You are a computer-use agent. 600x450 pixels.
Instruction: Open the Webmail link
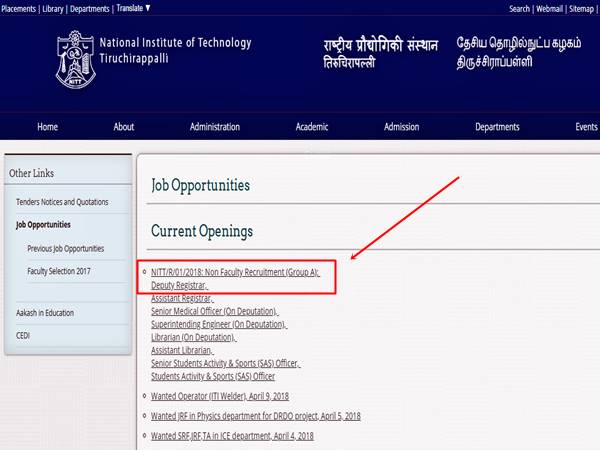[x=549, y=9]
